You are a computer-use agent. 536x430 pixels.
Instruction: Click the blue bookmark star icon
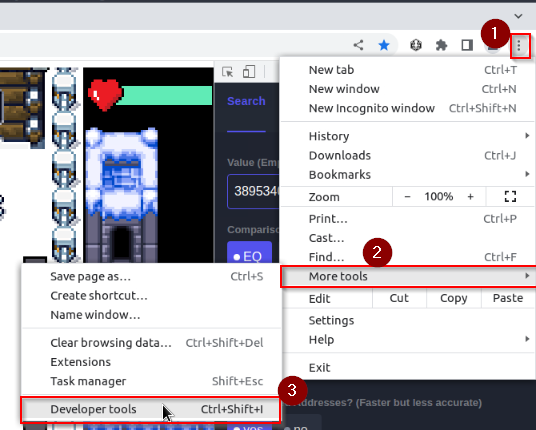pos(384,45)
